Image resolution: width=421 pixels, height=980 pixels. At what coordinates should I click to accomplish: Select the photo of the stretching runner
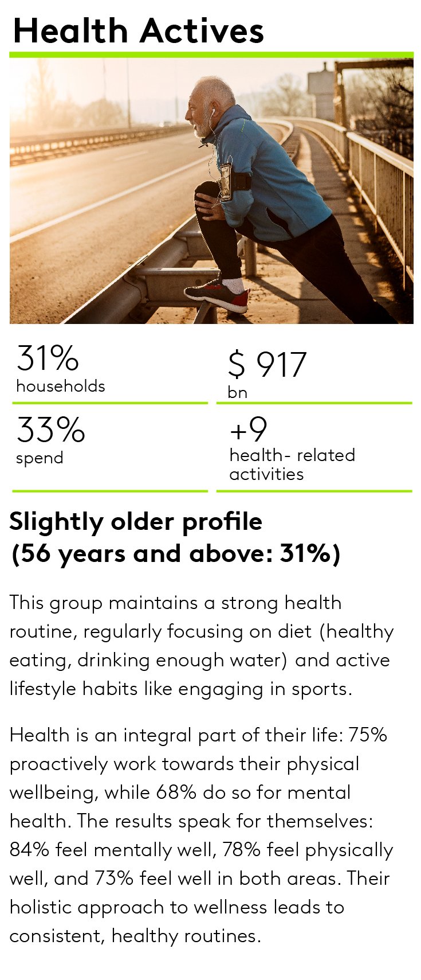[x=211, y=191]
